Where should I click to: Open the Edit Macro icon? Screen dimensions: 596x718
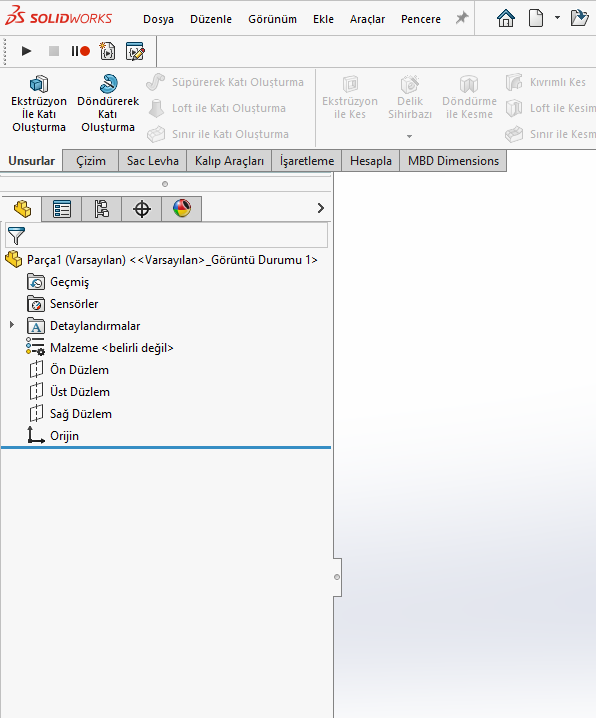(135, 51)
